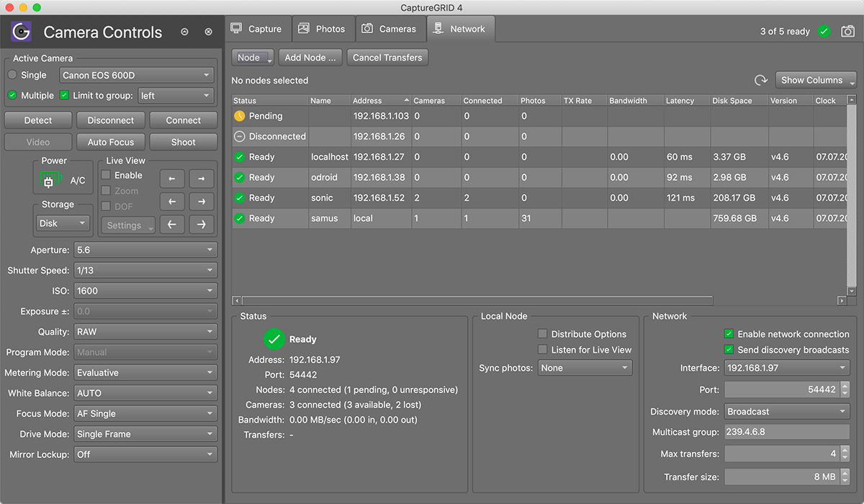Click the A/C power battery icon
864x504 pixels.
pyautogui.click(x=50, y=181)
